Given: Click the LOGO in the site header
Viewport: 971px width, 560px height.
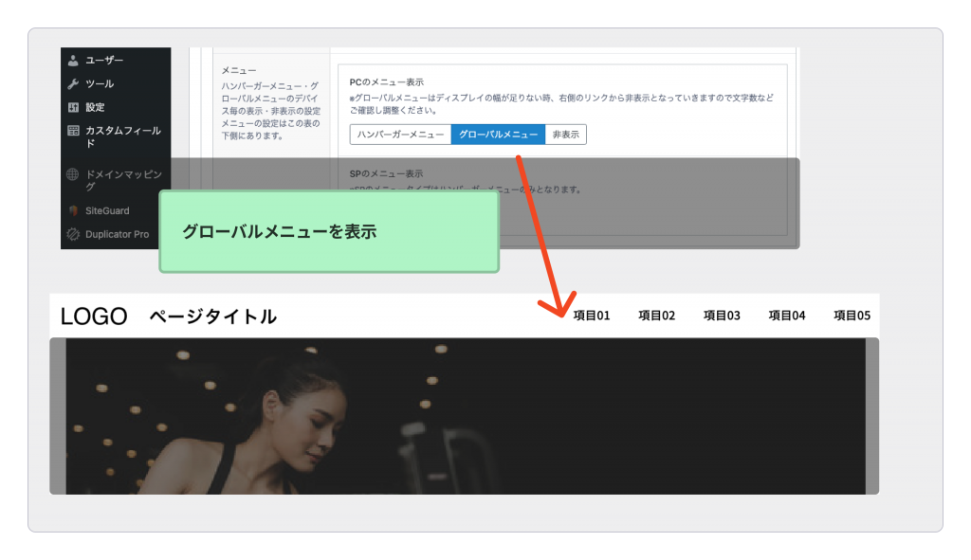Looking at the screenshot, I should pyautogui.click(x=94, y=316).
